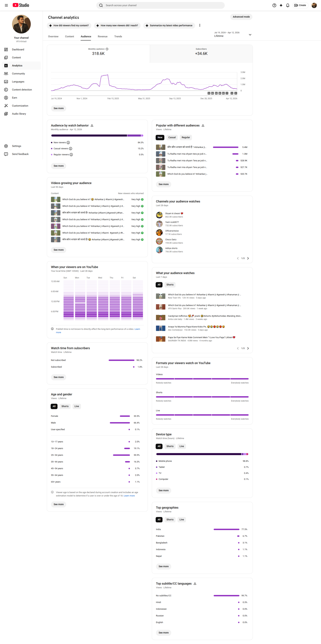321x644 pixels.
Task: Toggle Shorts filter under Age and gender
Action: pyautogui.click(x=65, y=406)
